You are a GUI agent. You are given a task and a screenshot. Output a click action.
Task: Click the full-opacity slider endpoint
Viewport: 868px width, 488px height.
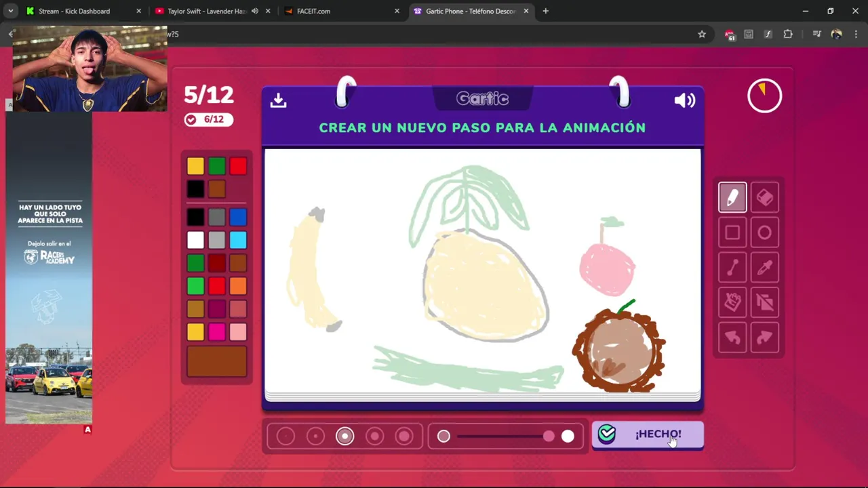tap(568, 436)
